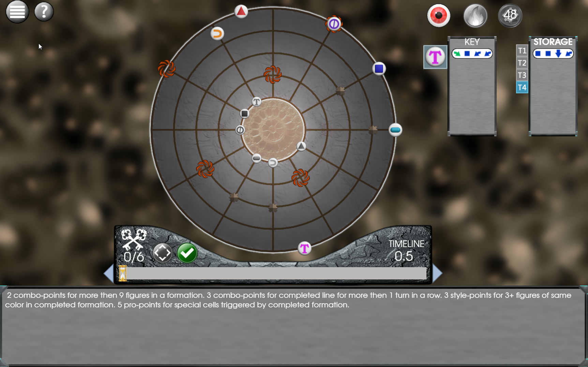
Task: Click the gear counter showing 48
Action: click(510, 15)
